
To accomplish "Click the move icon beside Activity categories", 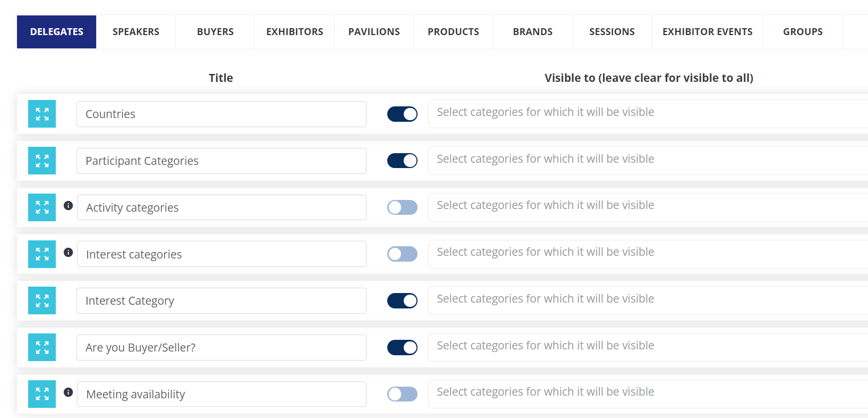I will point(42,207).
